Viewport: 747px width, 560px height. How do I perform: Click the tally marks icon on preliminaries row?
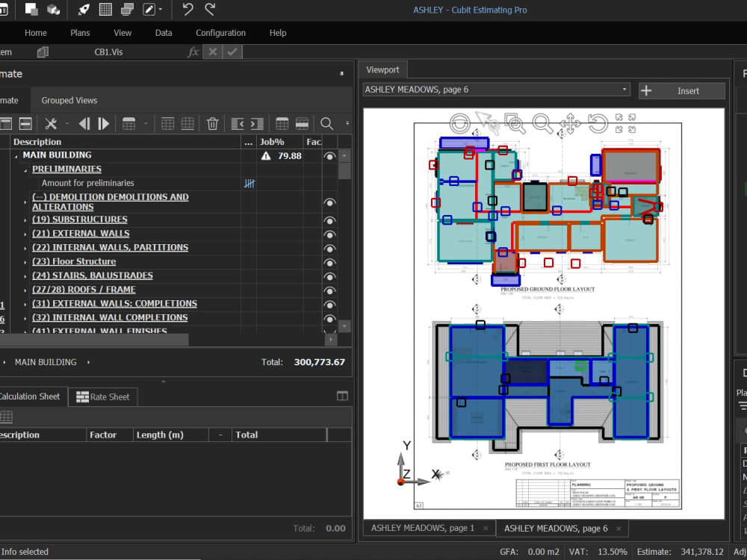[x=249, y=184]
